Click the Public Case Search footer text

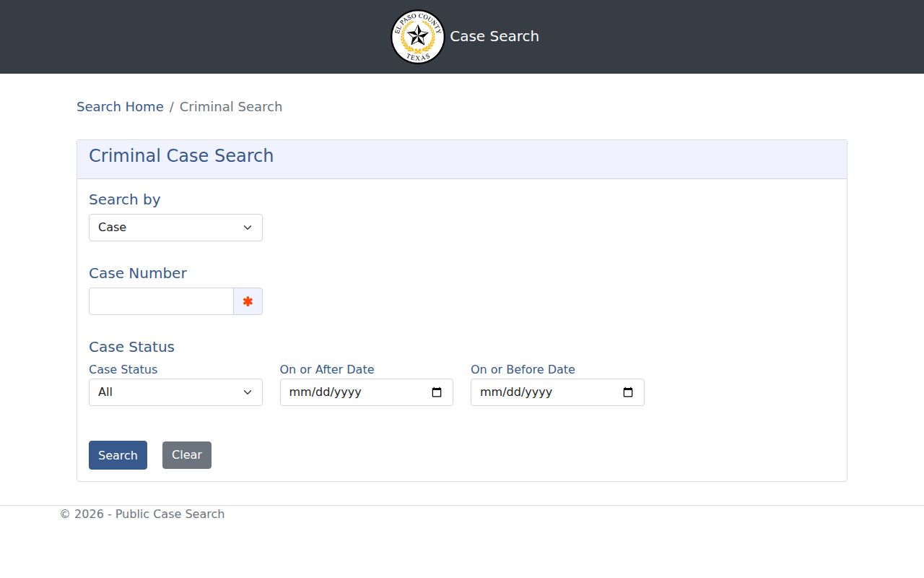point(142,514)
